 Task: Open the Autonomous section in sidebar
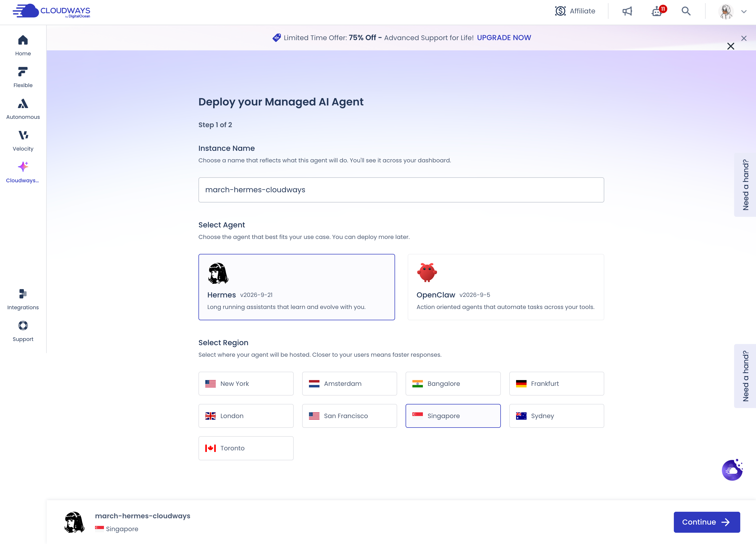[23, 109]
